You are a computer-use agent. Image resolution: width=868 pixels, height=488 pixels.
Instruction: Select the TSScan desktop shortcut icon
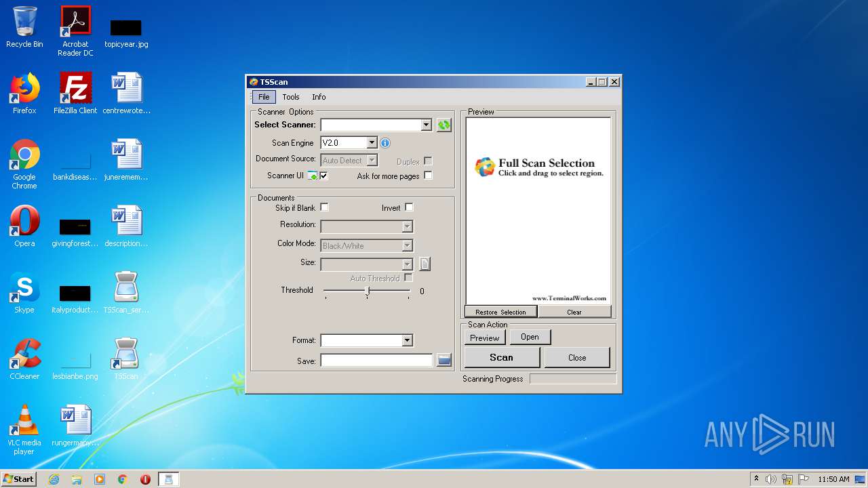[x=126, y=359]
